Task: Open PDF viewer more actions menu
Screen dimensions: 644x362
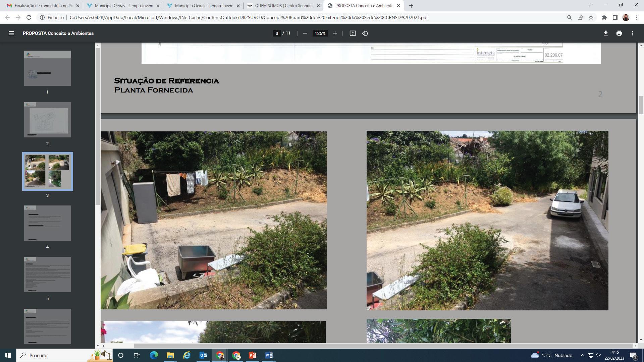Action: point(632,33)
